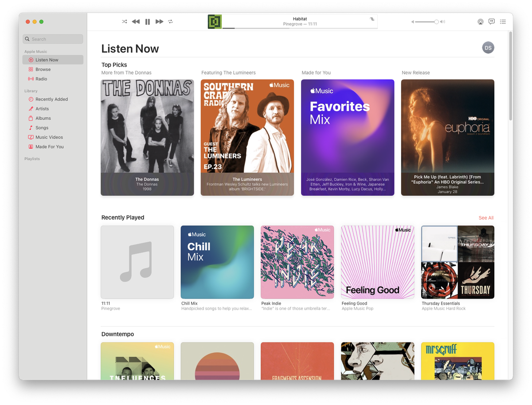Screen dimensions: 532x405
Task: Click the Pinegrove artist text under 11:11
Action: (x=110, y=309)
